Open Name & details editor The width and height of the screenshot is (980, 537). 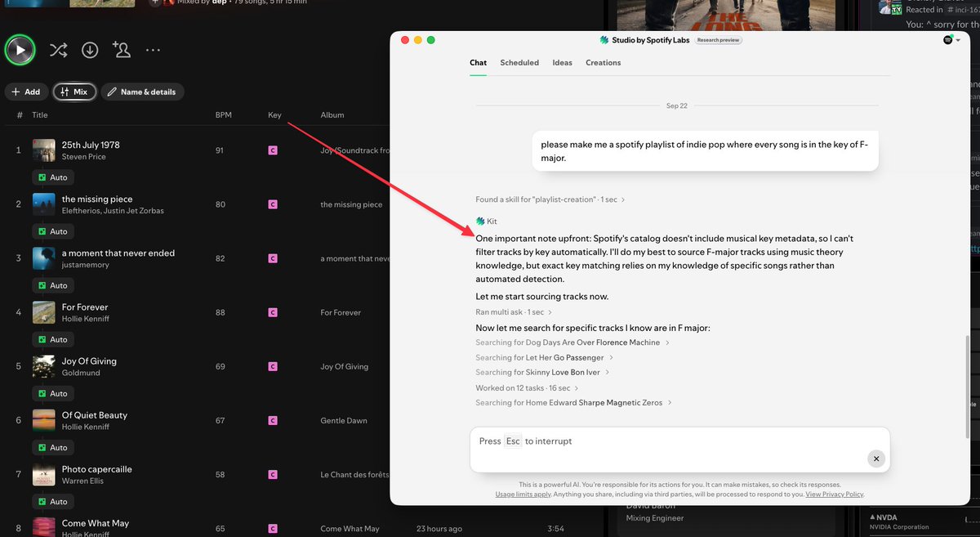click(x=142, y=92)
